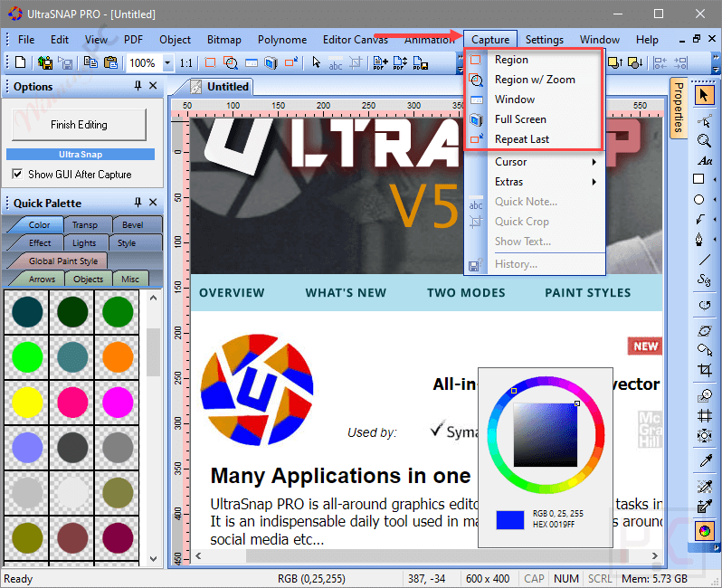Close the Options panel
722x588 pixels.
tap(153, 86)
